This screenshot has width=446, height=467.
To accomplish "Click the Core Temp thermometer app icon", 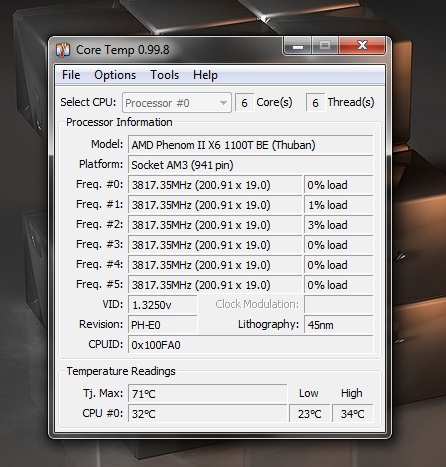I will 63,50.
